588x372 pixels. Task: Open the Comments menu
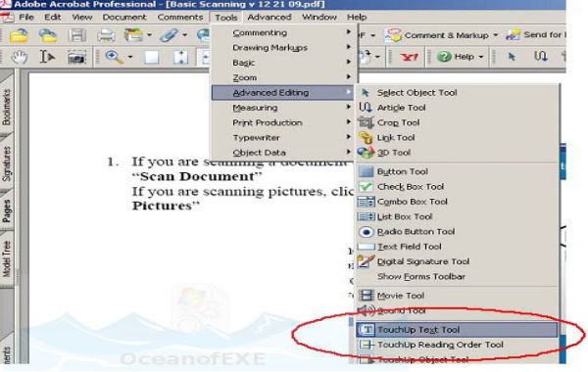tap(180, 18)
